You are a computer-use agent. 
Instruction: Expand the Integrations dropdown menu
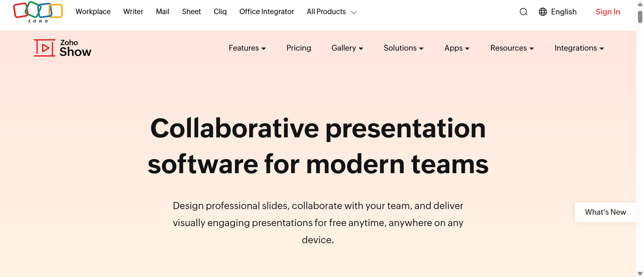[579, 48]
